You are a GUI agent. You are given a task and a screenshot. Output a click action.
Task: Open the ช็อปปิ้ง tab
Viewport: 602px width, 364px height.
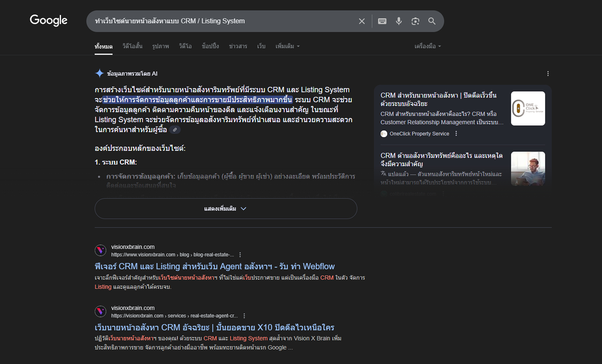click(210, 46)
